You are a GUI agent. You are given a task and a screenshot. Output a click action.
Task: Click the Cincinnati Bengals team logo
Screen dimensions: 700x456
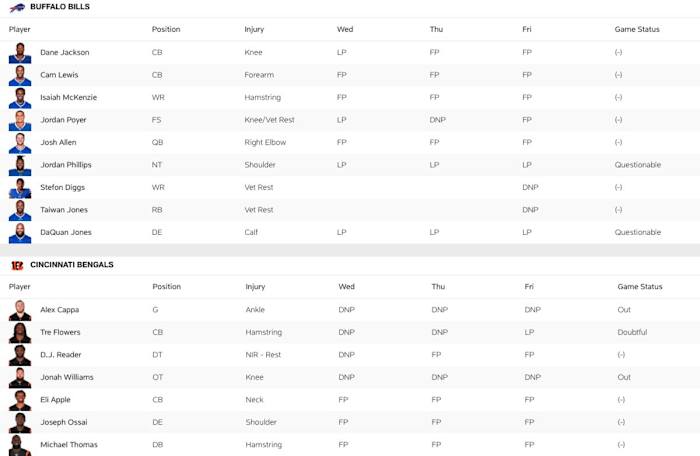coord(18,265)
